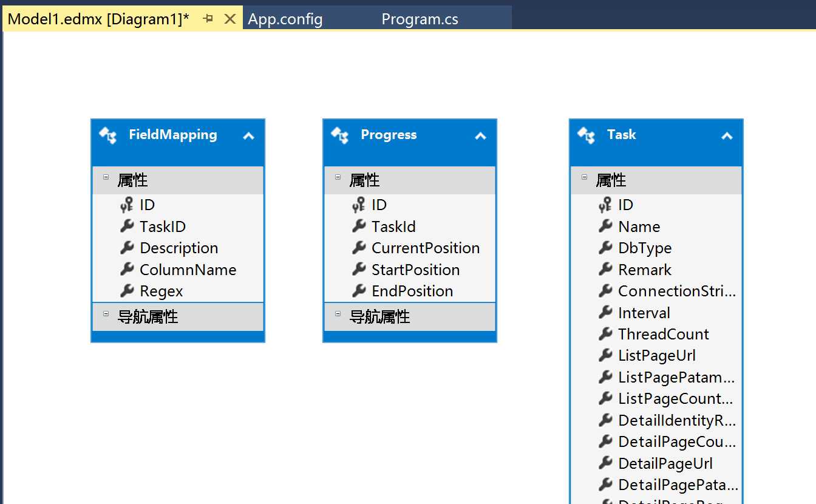Click the Task entity icon

point(586,135)
